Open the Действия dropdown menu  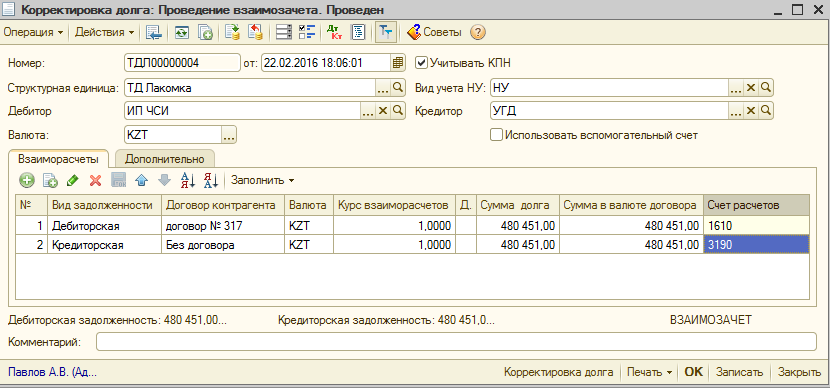(104, 33)
